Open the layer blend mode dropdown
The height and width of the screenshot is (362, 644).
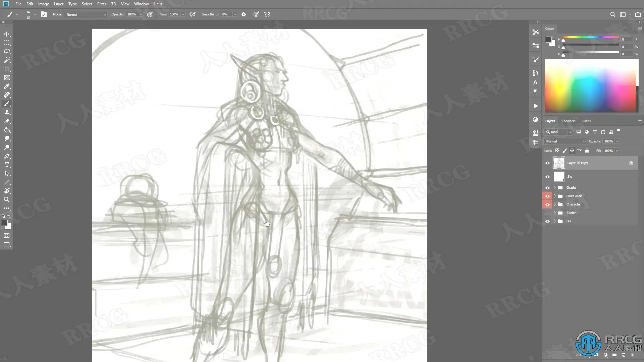[x=565, y=141]
